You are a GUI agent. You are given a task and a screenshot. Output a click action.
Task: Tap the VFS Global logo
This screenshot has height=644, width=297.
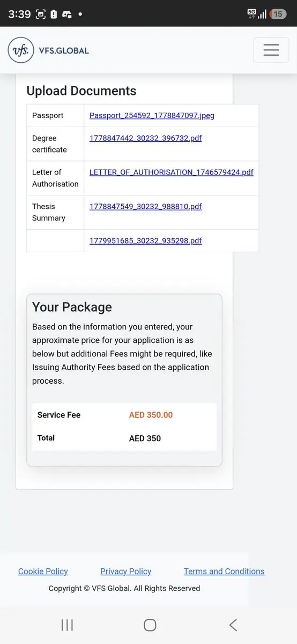(x=48, y=50)
